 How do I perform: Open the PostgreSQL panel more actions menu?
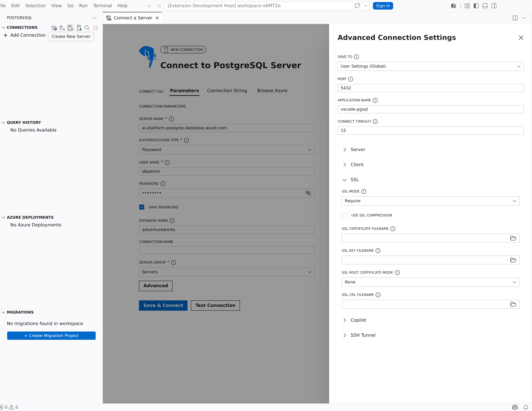tap(94, 18)
